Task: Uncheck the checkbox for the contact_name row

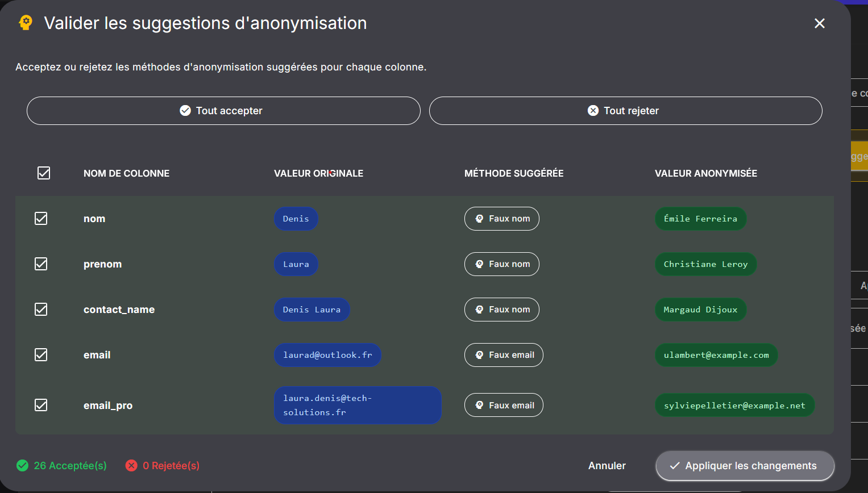Action: click(41, 310)
